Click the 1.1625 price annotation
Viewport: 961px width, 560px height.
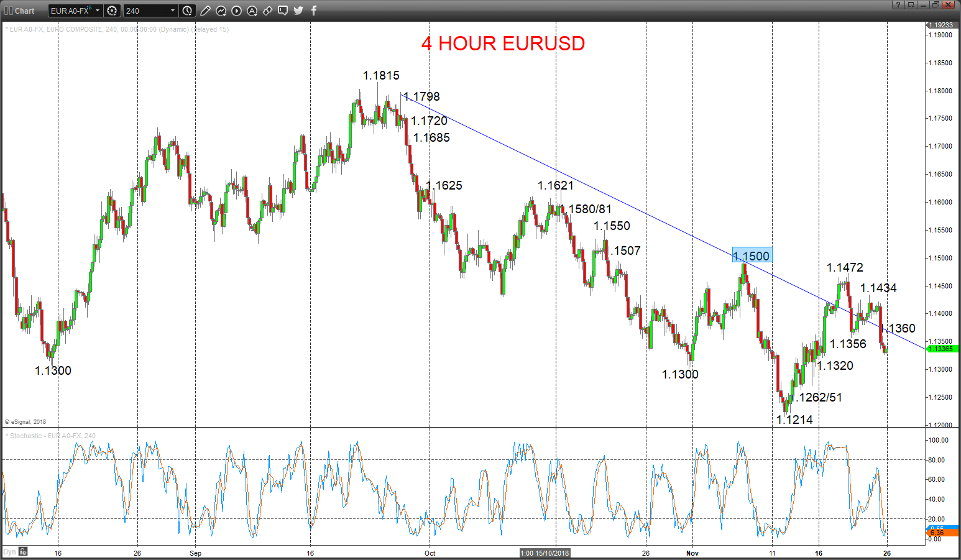pos(444,185)
